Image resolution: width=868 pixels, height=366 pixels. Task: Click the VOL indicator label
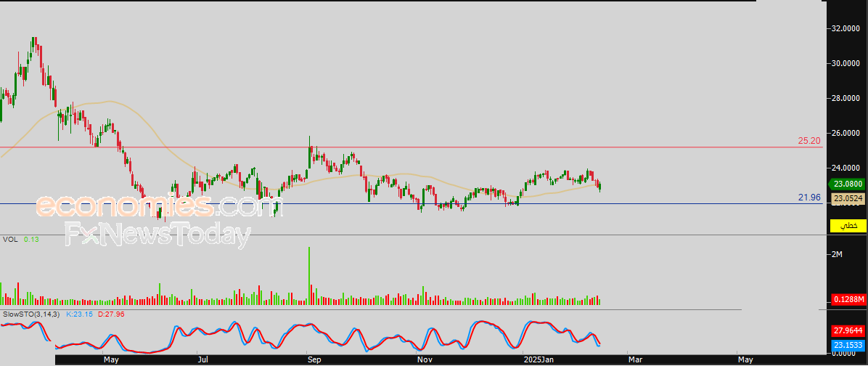9,239
